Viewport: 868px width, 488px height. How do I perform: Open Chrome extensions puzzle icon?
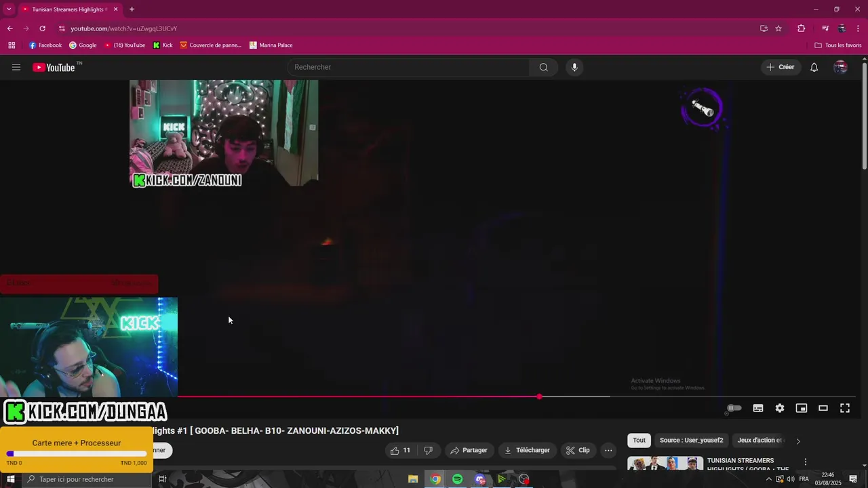tap(802, 28)
